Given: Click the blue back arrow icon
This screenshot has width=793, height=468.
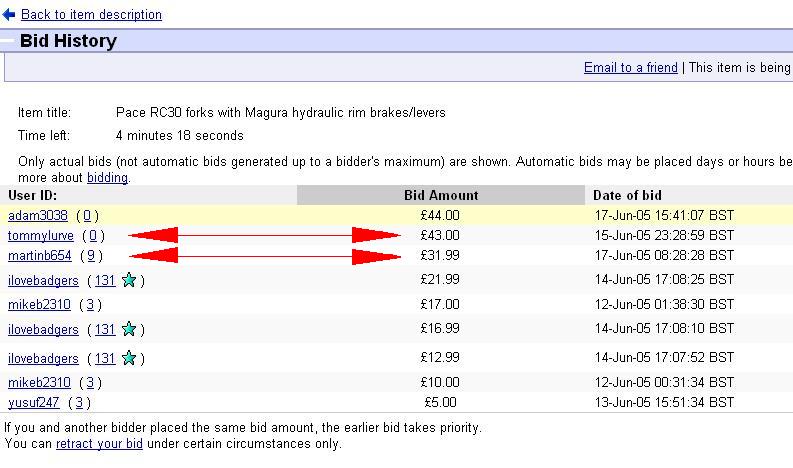Looking at the screenshot, I should (9, 14).
